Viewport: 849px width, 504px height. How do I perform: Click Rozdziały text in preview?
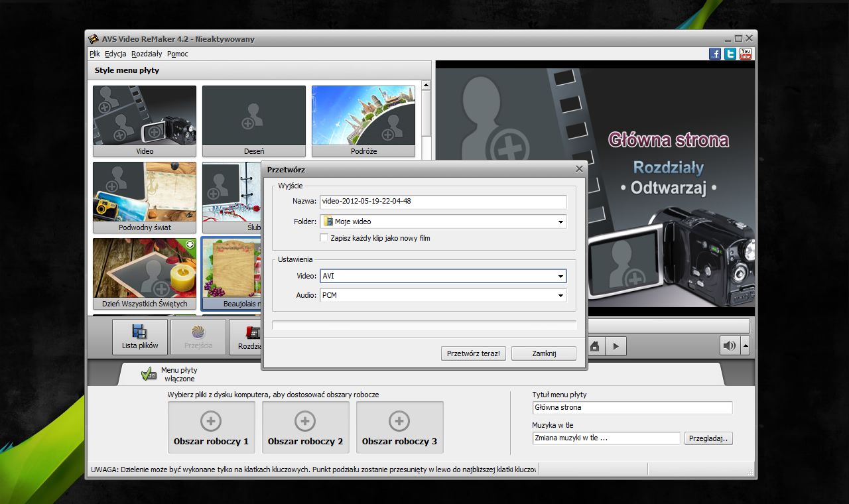point(668,166)
